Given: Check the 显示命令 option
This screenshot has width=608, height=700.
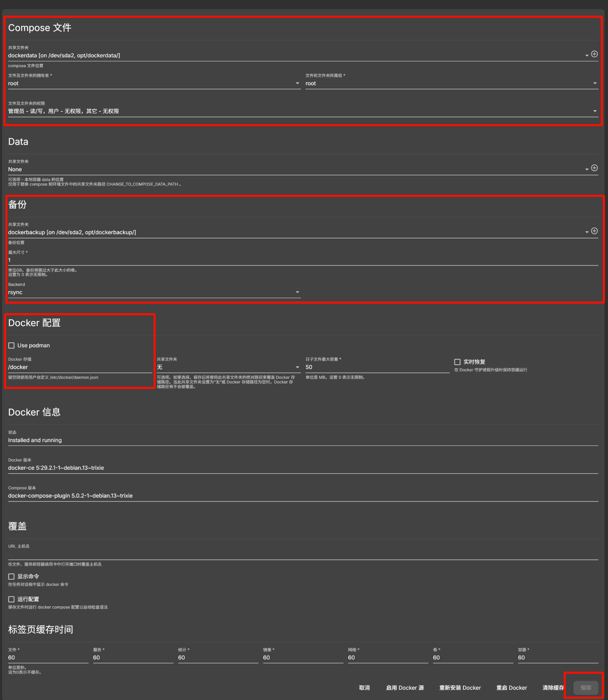Looking at the screenshot, I should [x=11, y=577].
